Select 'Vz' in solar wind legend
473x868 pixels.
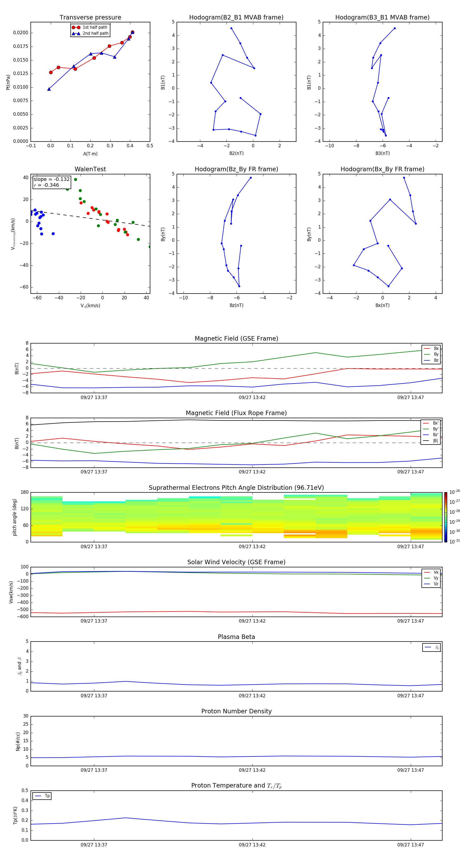pyautogui.click(x=431, y=584)
